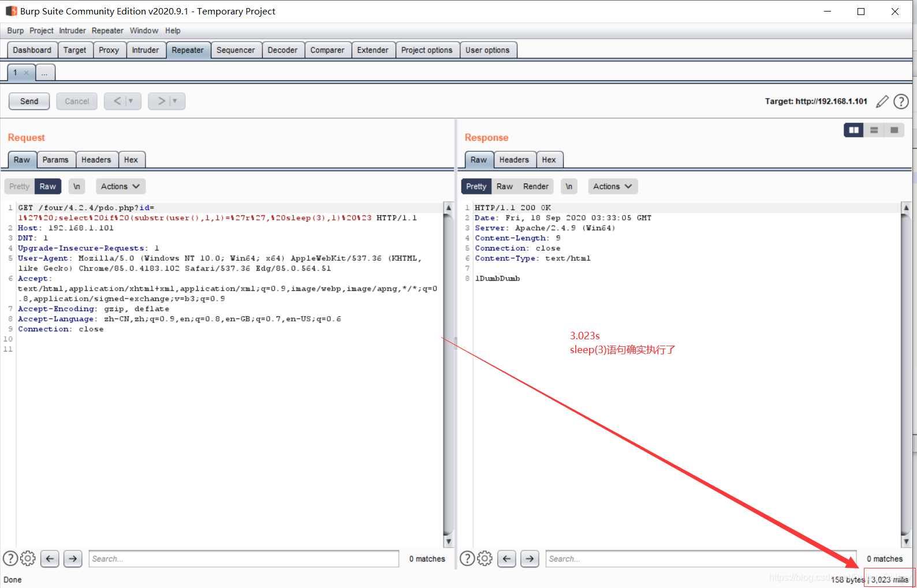The image size is (917, 588).
Task: Toggle non-printing \n characters in Request
Action: pos(77,186)
